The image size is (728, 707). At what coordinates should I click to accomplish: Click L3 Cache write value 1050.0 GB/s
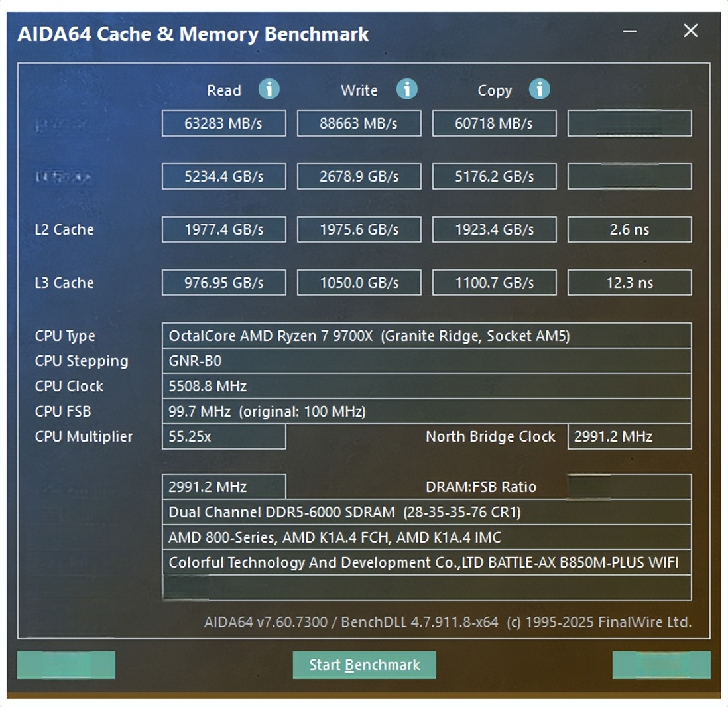[359, 283]
